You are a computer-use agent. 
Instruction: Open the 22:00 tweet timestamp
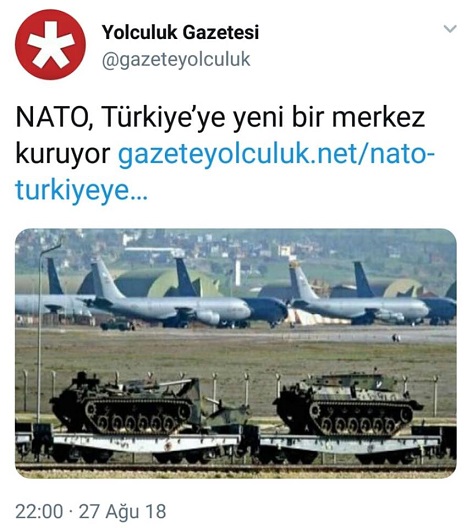39,512
